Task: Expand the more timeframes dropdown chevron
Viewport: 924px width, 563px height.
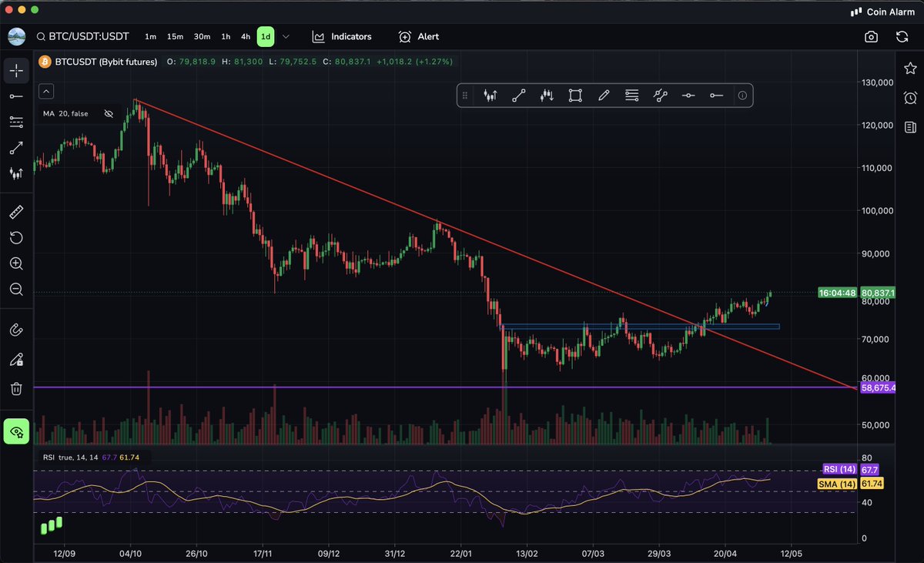Action: pos(286,36)
